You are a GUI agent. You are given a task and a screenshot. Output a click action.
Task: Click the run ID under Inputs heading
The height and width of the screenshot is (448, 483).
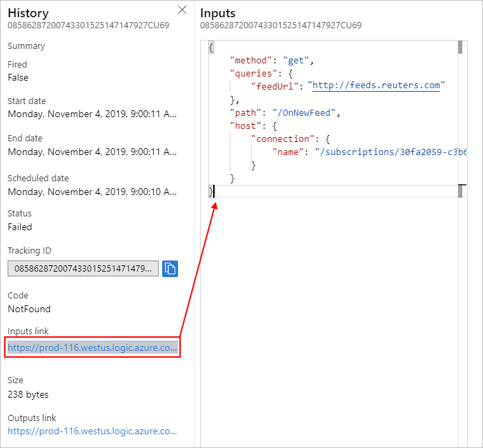[281, 26]
